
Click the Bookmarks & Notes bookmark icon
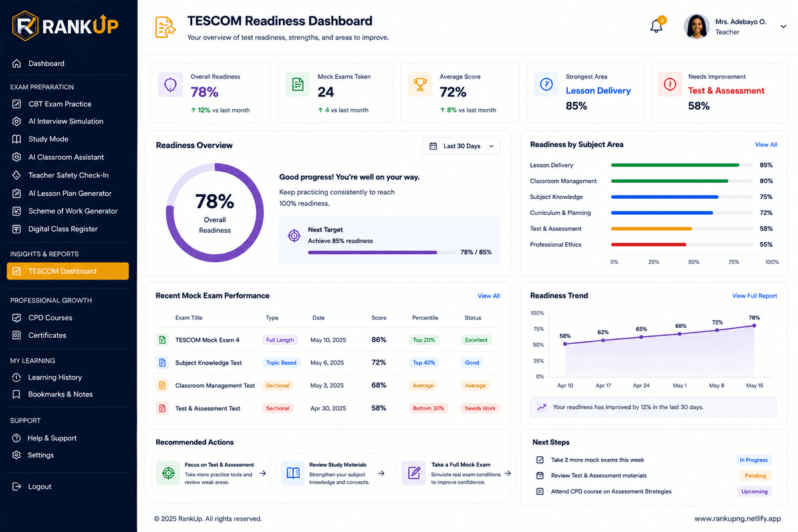click(17, 394)
